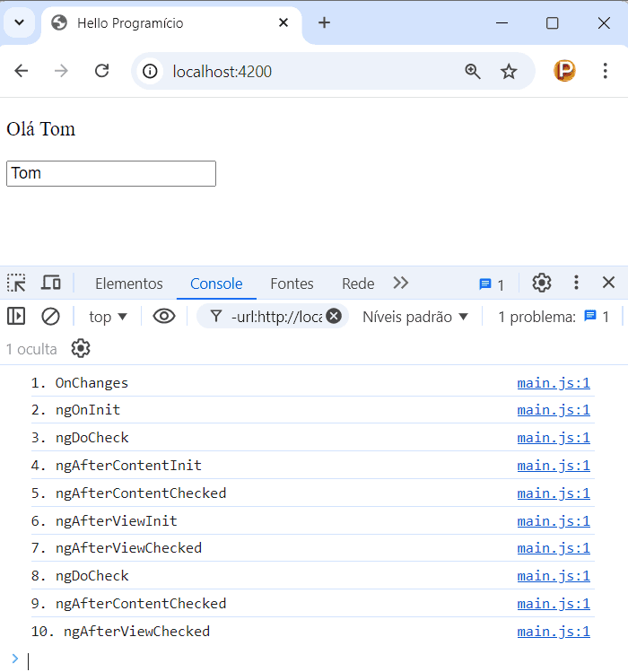Viewport: 628px width, 672px height.
Task: Switch to the Elementos tab
Action: [x=129, y=284]
